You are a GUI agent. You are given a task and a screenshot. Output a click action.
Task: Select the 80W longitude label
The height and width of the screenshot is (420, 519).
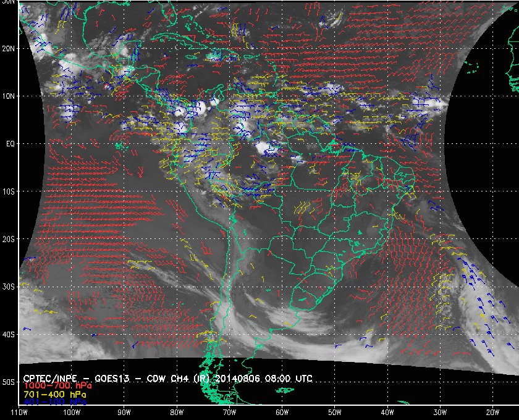(x=177, y=413)
